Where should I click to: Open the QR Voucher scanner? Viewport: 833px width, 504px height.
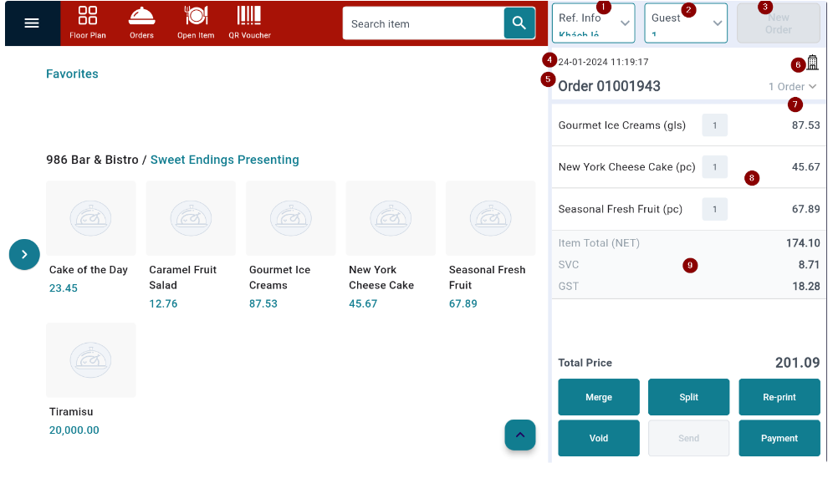pos(248,23)
